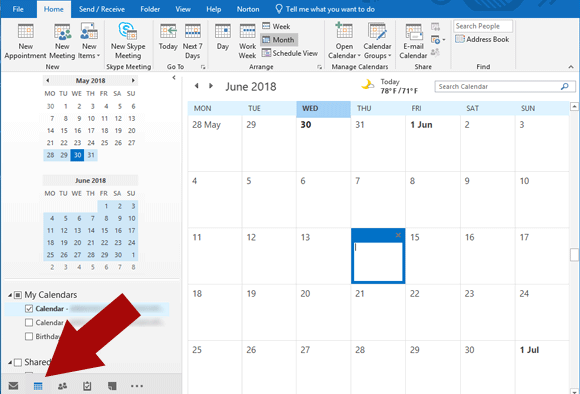The image size is (580, 394).
Task: Open the Calendar Groups dropdown
Action: click(x=377, y=41)
